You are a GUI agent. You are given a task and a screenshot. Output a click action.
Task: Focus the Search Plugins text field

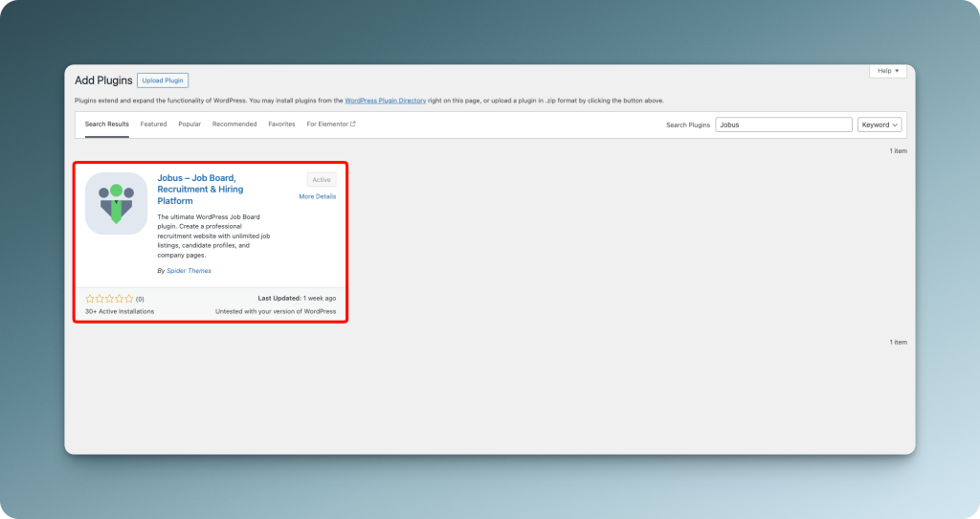pyautogui.click(x=783, y=124)
